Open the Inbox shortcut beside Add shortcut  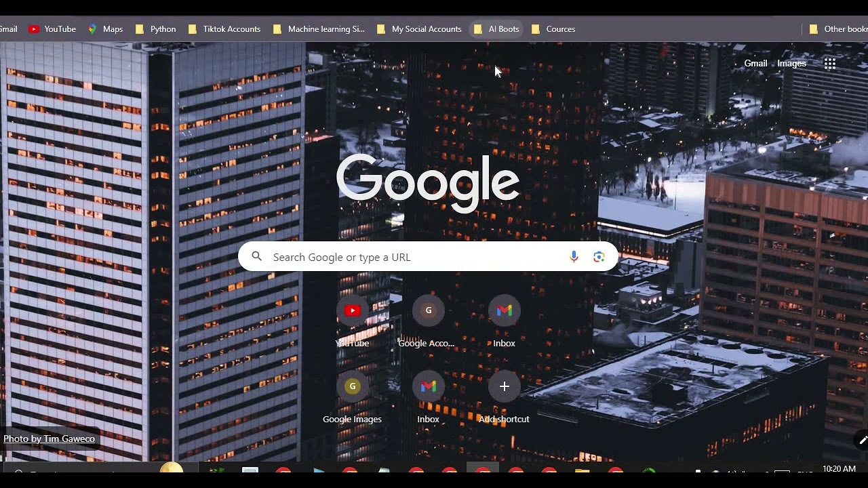click(x=428, y=398)
